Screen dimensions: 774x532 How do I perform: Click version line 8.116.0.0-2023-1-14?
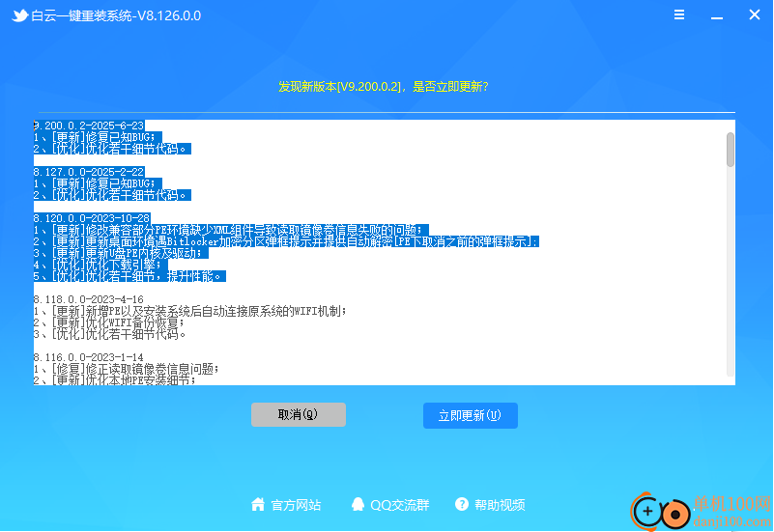(x=89, y=357)
